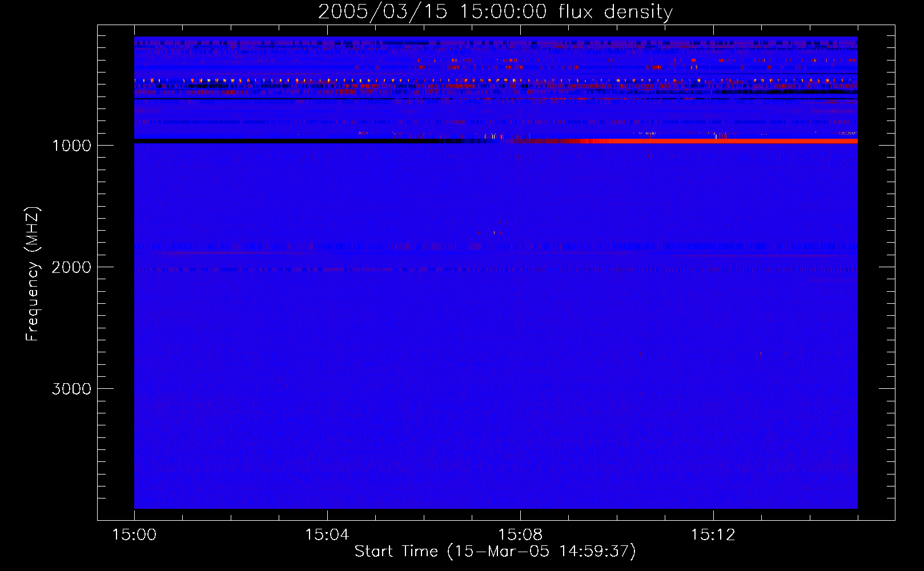Click the plot title '2005/03/15 15:00:00 flux density'

click(495, 11)
